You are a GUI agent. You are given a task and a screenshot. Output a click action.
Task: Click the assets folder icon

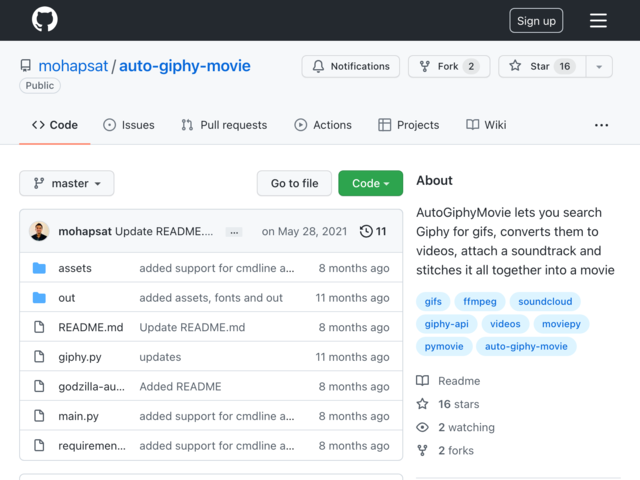(39, 268)
